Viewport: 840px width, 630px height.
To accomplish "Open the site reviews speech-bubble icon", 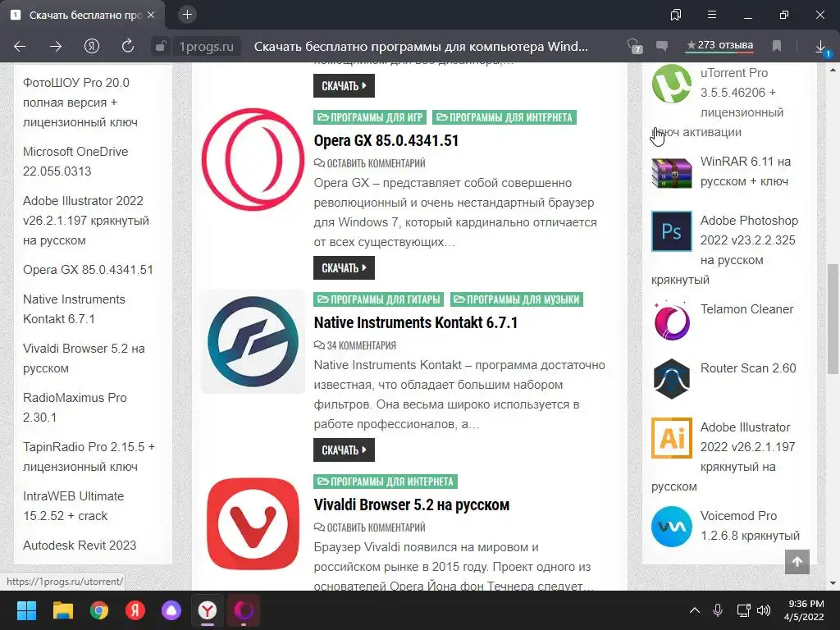I will (x=662, y=47).
